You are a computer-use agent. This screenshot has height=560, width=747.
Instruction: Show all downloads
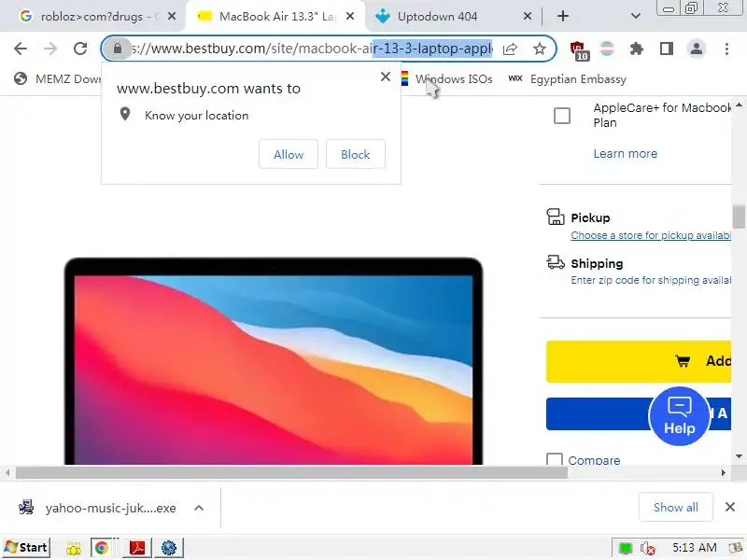click(675, 508)
